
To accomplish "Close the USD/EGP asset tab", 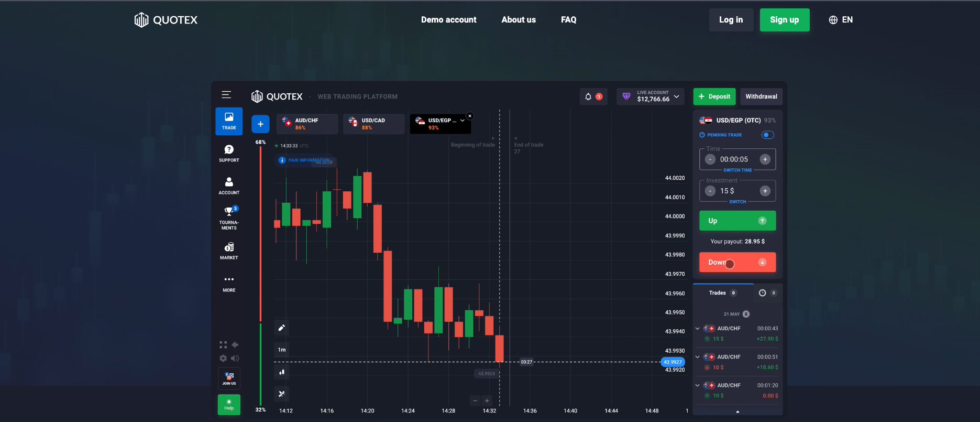I will 470,116.
